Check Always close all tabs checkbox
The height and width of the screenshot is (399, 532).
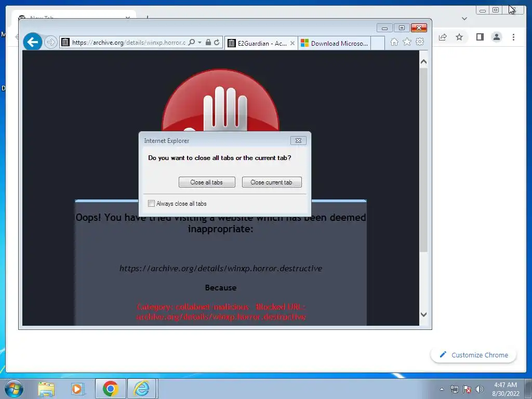[151, 204]
